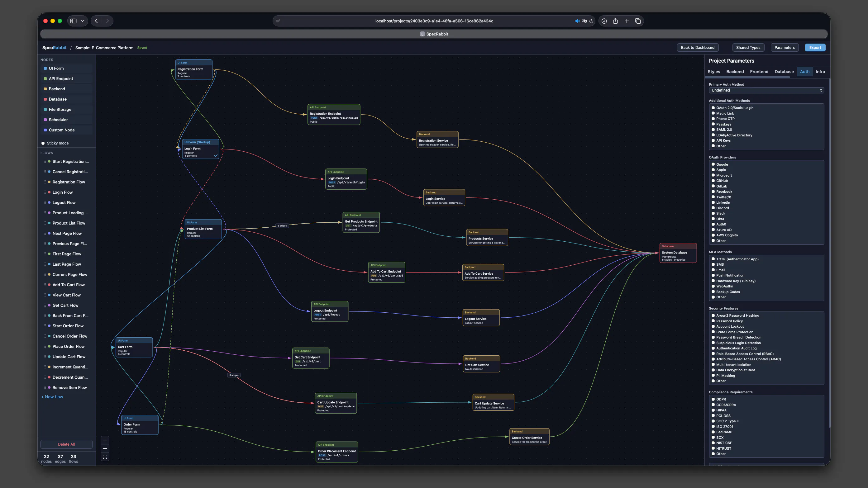This screenshot has height=488, width=868.
Task: Add a File Storage node from palette
Action: click(x=66, y=109)
